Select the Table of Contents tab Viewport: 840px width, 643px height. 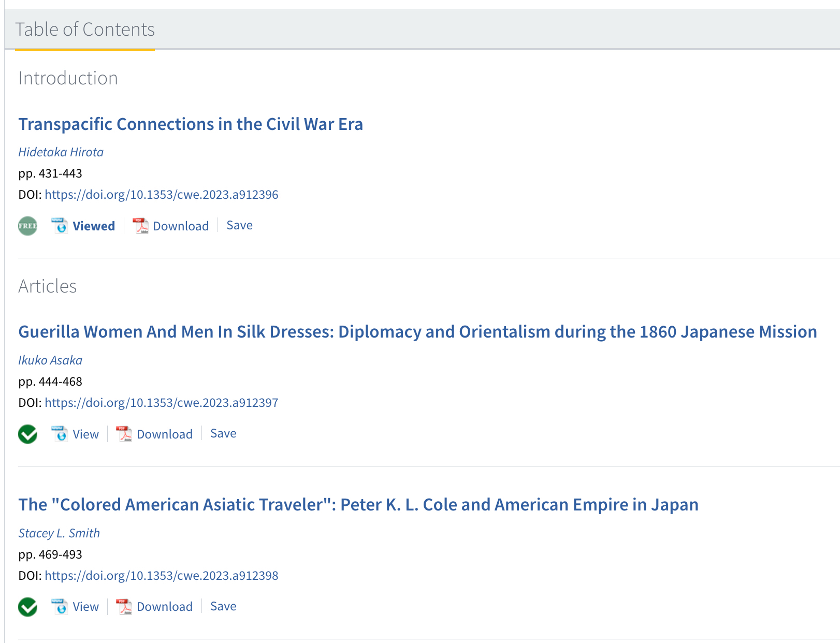pyautogui.click(x=85, y=30)
